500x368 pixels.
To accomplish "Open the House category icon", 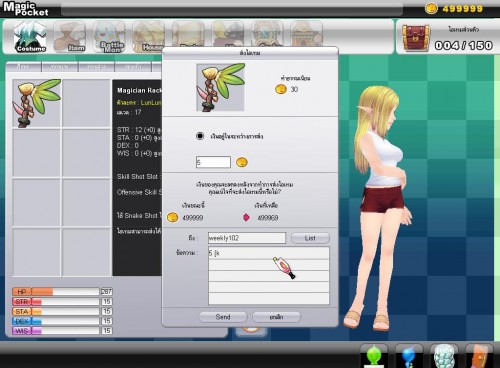I will 148,37.
